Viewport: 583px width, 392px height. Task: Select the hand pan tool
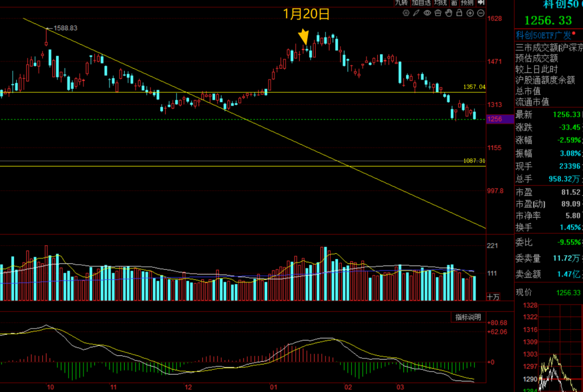(x=449, y=13)
